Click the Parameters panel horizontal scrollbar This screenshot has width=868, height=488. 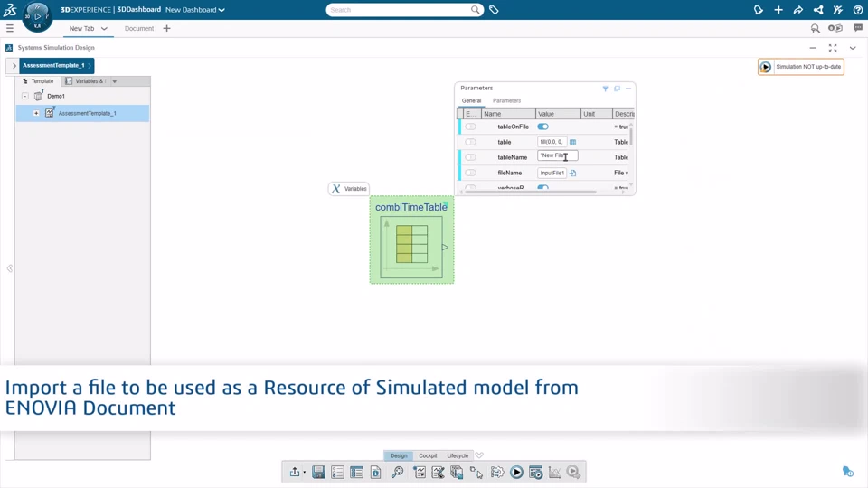pyautogui.click(x=531, y=192)
